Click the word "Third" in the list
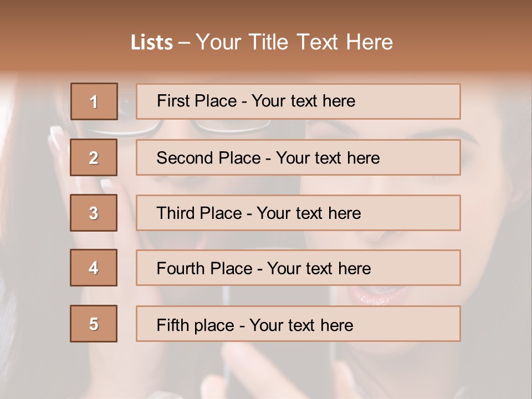The width and height of the screenshot is (532, 399). pyautogui.click(x=176, y=213)
